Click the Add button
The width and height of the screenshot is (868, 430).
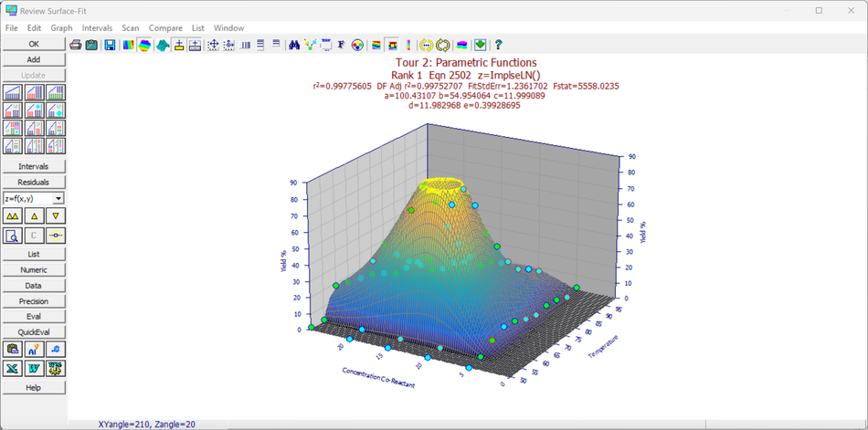point(34,59)
